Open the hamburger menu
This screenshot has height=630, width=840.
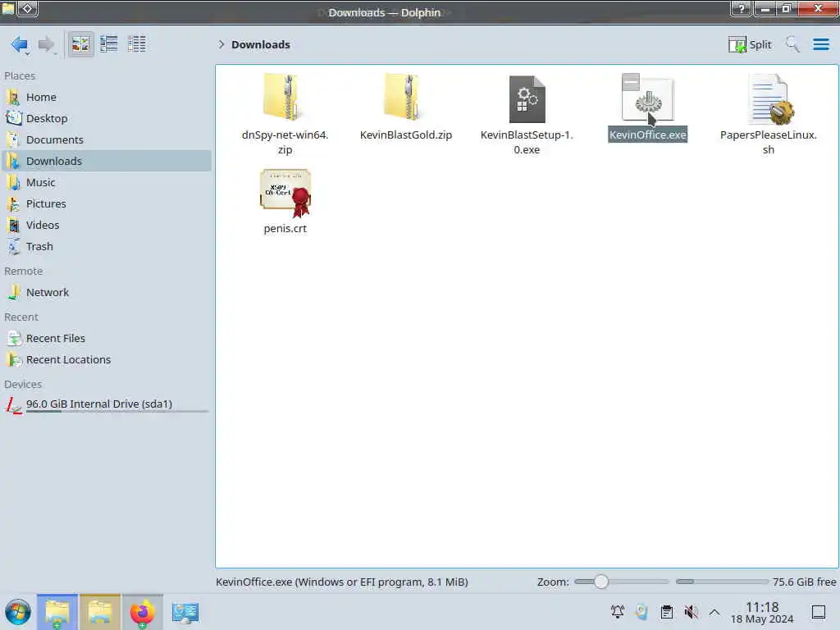820,44
